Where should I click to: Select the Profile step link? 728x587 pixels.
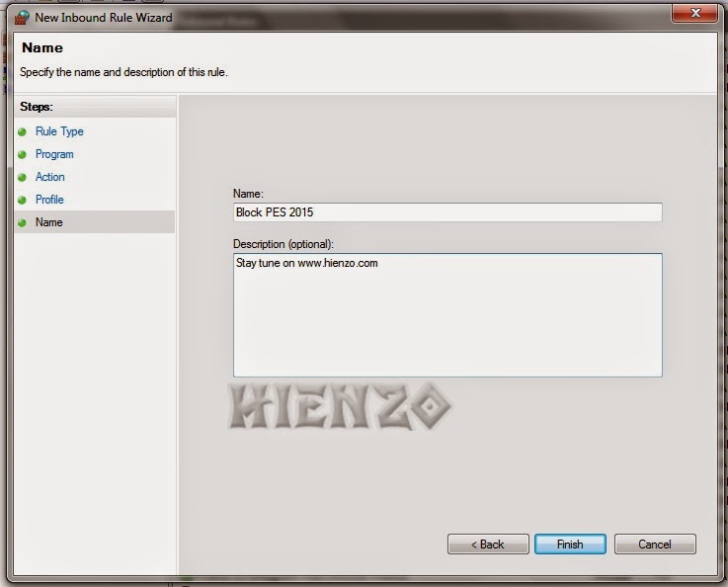coord(49,200)
